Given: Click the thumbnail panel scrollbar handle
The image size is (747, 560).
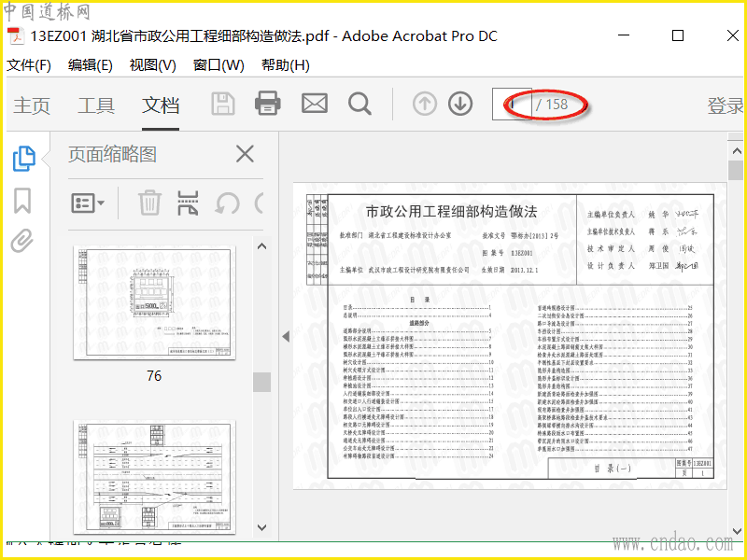Looking at the screenshot, I should click(261, 382).
